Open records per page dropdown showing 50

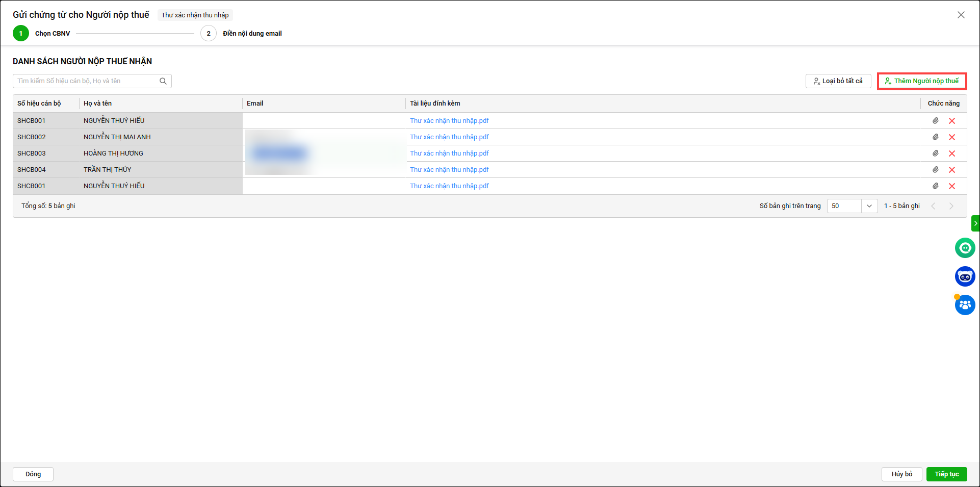(x=852, y=206)
